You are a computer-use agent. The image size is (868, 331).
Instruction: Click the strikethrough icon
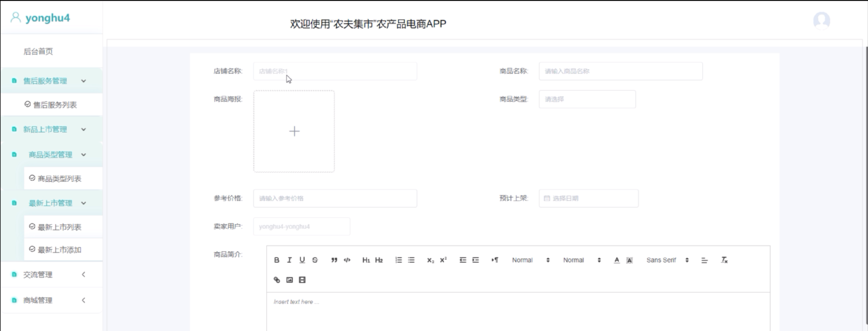(315, 260)
